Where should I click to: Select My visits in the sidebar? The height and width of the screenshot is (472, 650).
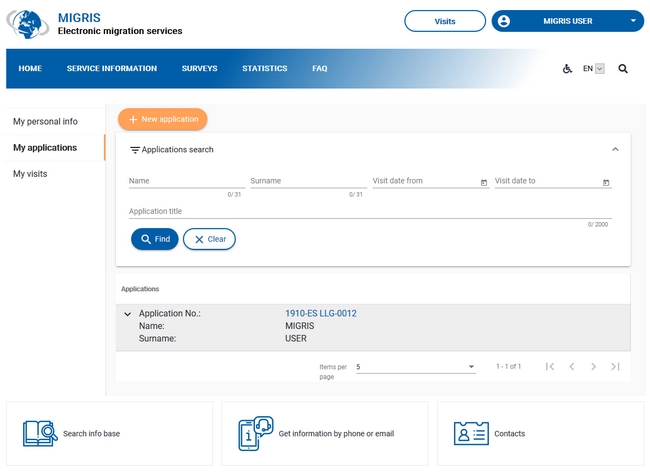coord(30,174)
